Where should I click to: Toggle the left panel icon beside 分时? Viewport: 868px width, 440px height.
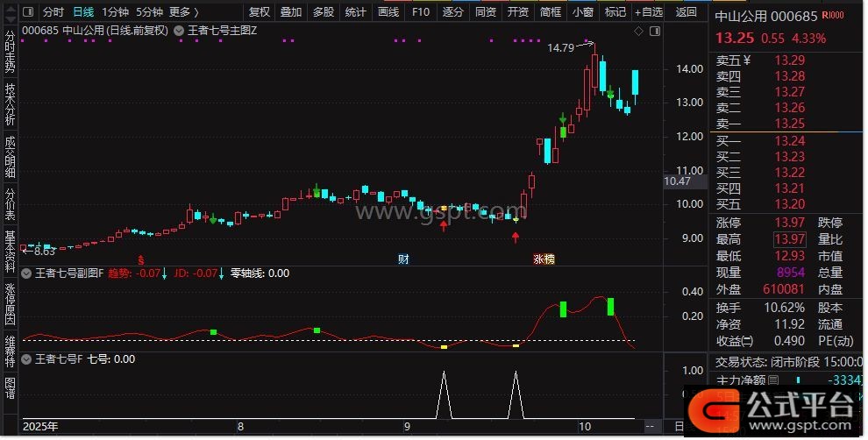point(29,12)
